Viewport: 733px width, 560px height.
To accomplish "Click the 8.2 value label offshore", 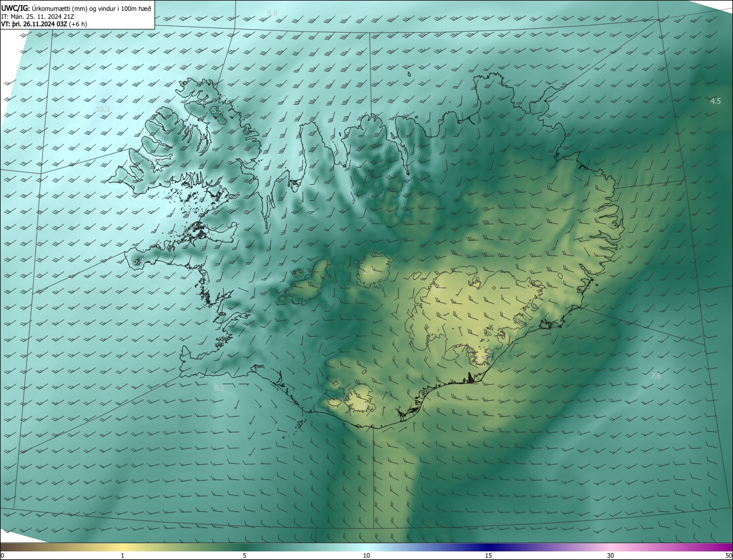I will point(218,388).
